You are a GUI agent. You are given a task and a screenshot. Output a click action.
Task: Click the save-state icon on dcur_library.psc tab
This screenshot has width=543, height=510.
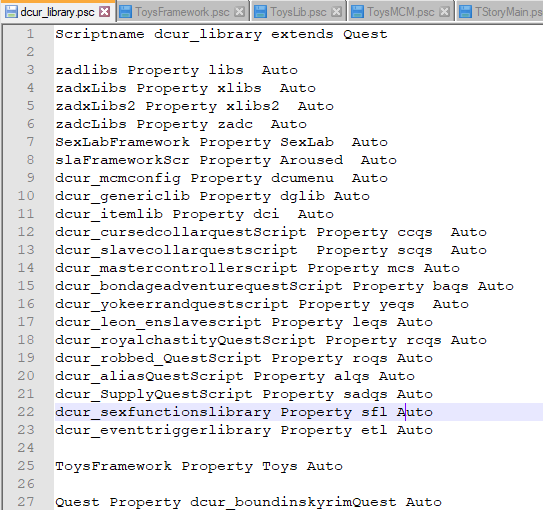pos(11,12)
